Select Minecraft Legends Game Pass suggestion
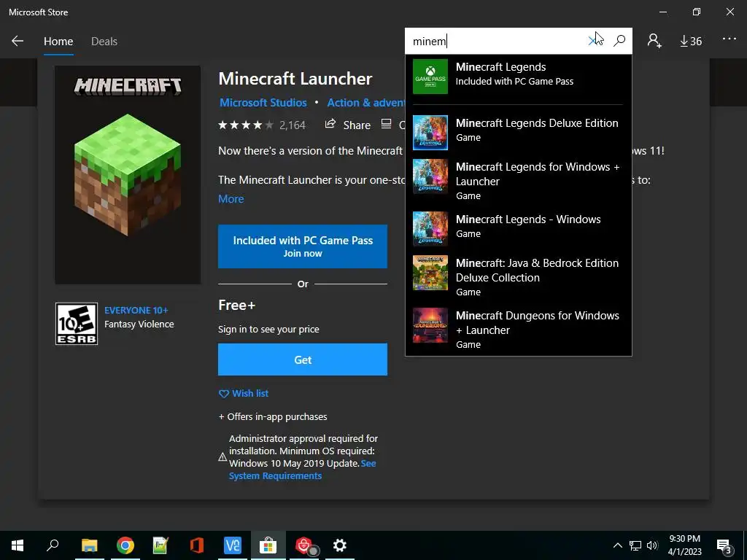This screenshot has height=560, width=747. (519, 76)
